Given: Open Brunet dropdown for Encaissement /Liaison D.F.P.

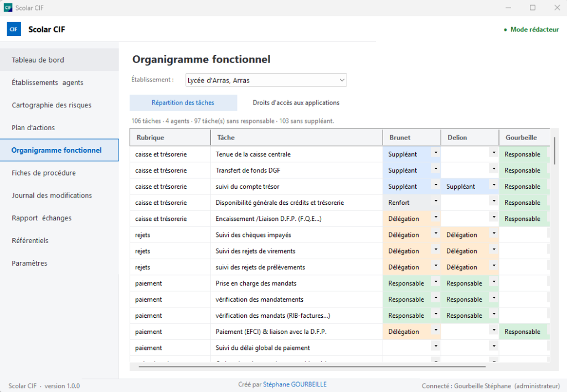Looking at the screenshot, I should [x=436, y=217].
